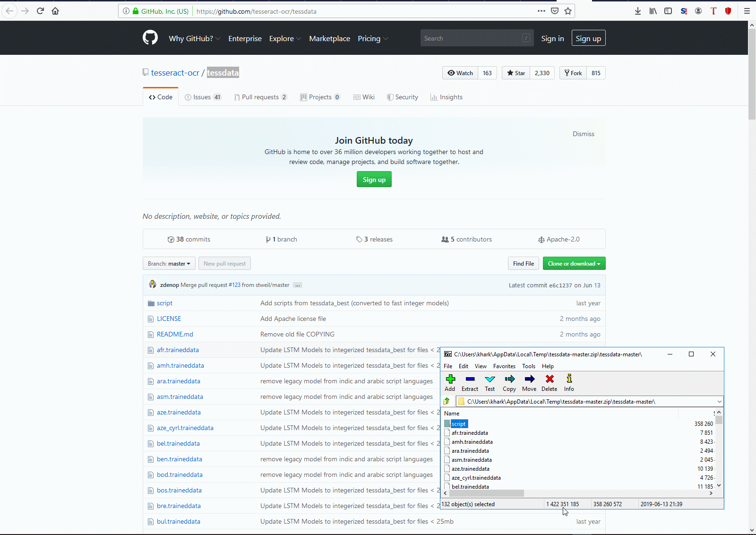Open the browser hamburger menu
756x535 pixels.
click(747, 11)
